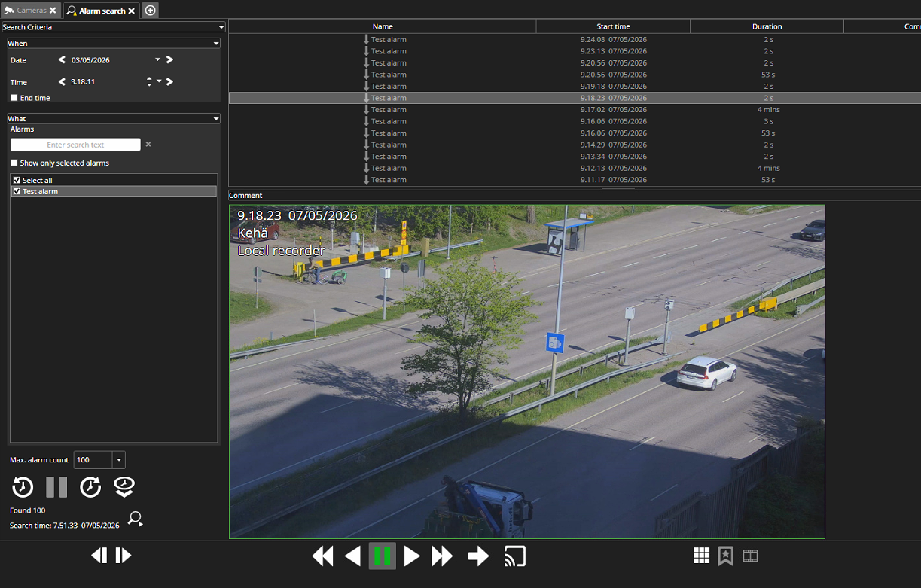Image resolution: width=921 pixels, height=588 pixels.
Task: Enable the End time checkbox
Action: coord(14,98)
